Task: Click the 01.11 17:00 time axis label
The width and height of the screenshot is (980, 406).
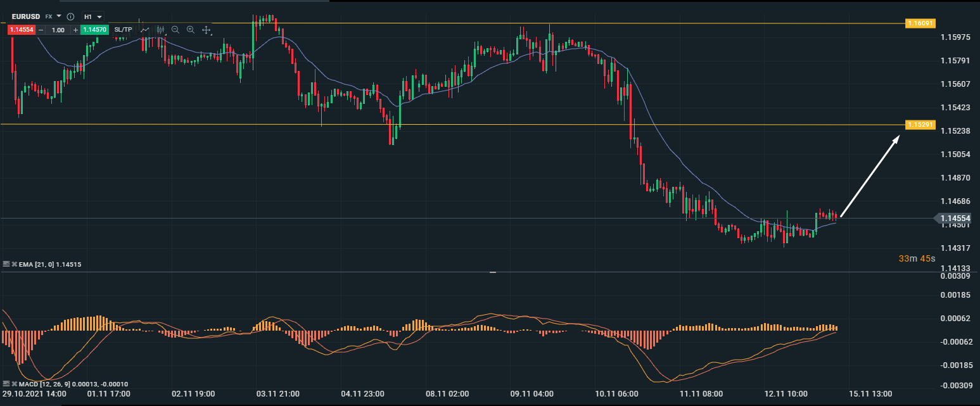Action: pyautogui.click(x=109, y=394)
